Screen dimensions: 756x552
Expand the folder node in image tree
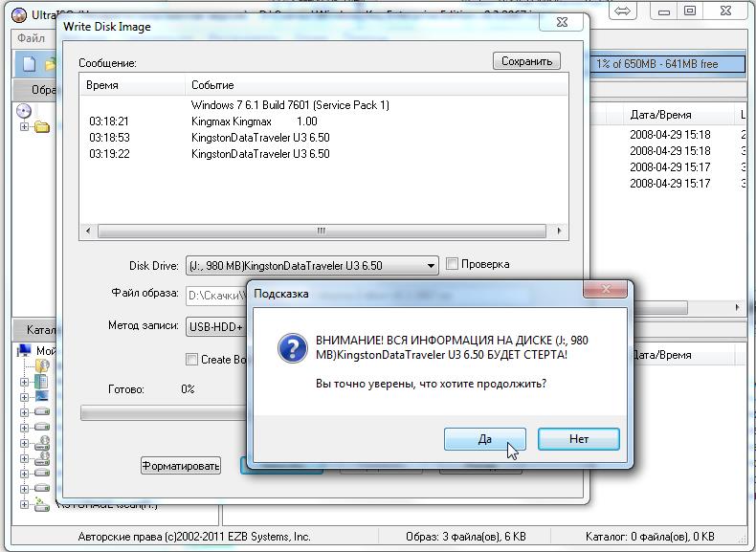click(24, 127)
